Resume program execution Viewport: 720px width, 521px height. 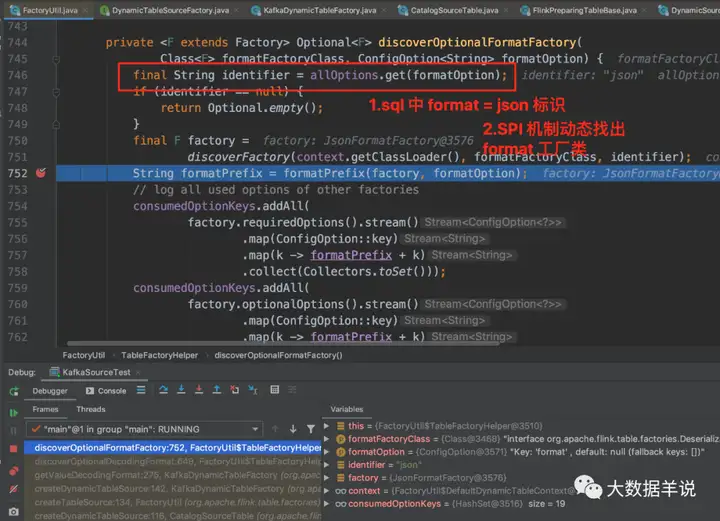pyautogui.click(x=14, y=413)
